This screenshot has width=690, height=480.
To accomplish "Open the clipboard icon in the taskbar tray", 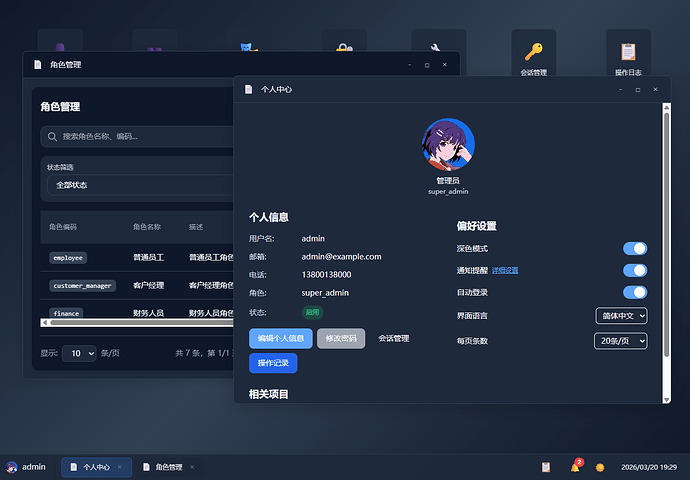I will (546, 467).
